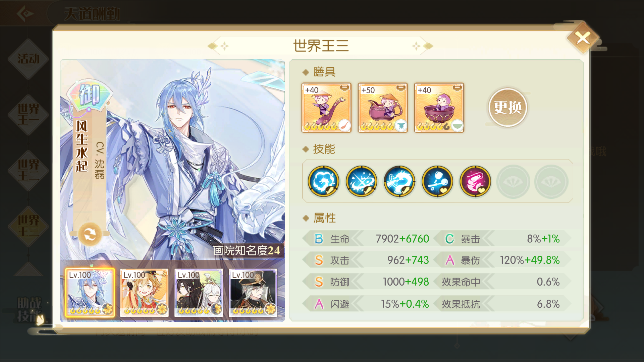Toggle the last hidden skill eye slot
The height and width of the screenshot is (362, 644).
point(551,181)
